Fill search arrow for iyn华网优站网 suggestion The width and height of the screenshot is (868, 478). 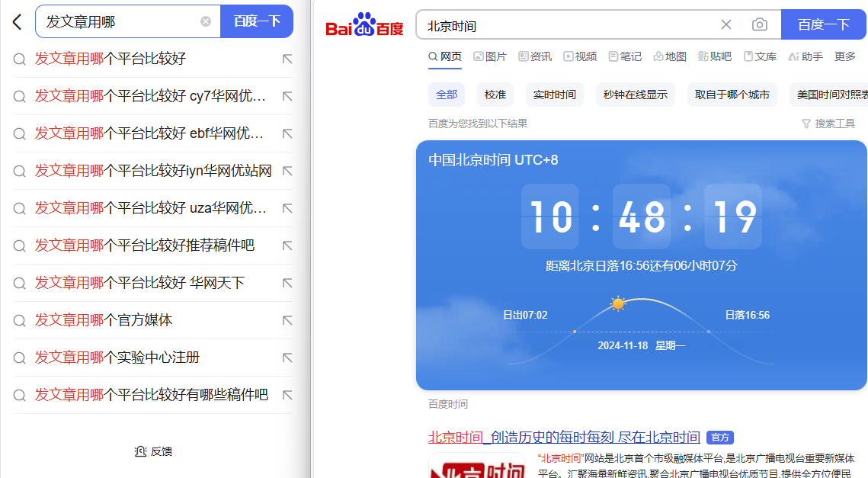(x=287, y=171)
